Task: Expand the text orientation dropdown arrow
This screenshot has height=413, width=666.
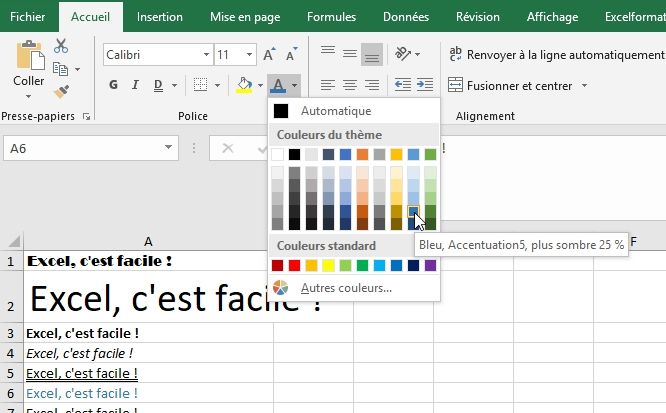Action: tap(418, 54)
